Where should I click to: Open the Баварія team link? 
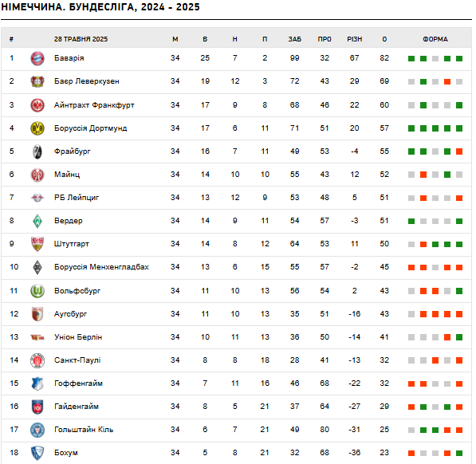pyautogui.click(x=69, y=58)
